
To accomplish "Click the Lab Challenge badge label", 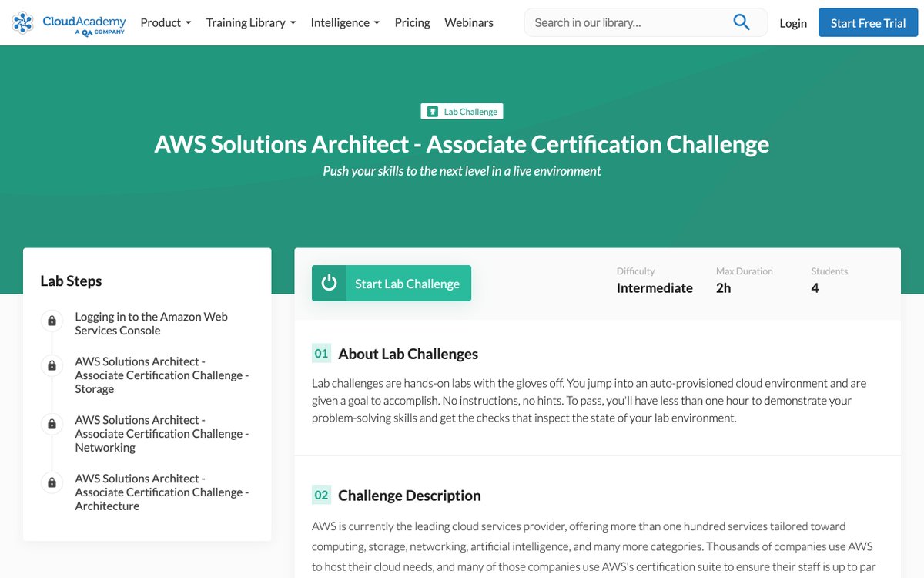I will [470, 112].
